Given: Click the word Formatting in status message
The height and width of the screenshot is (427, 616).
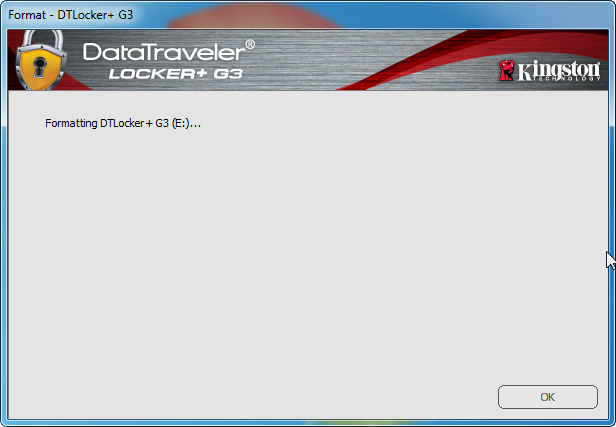Looking at the screenshot, I should 71,123.
